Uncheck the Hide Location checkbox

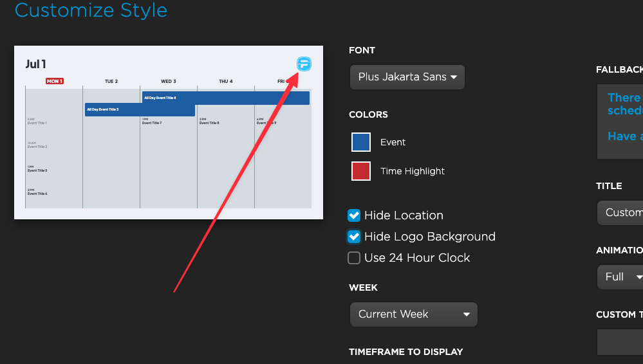354,215
